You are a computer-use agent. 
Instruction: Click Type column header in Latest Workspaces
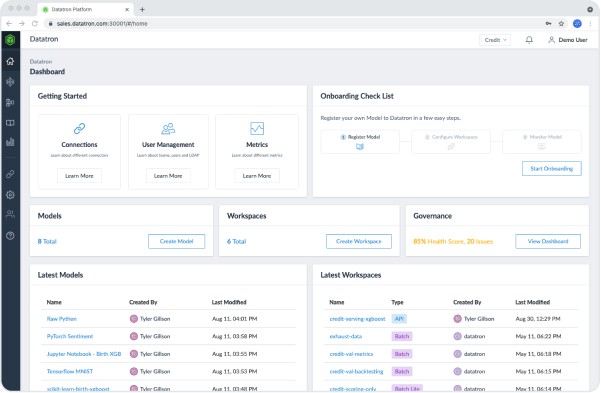click(x=397, y=302)
